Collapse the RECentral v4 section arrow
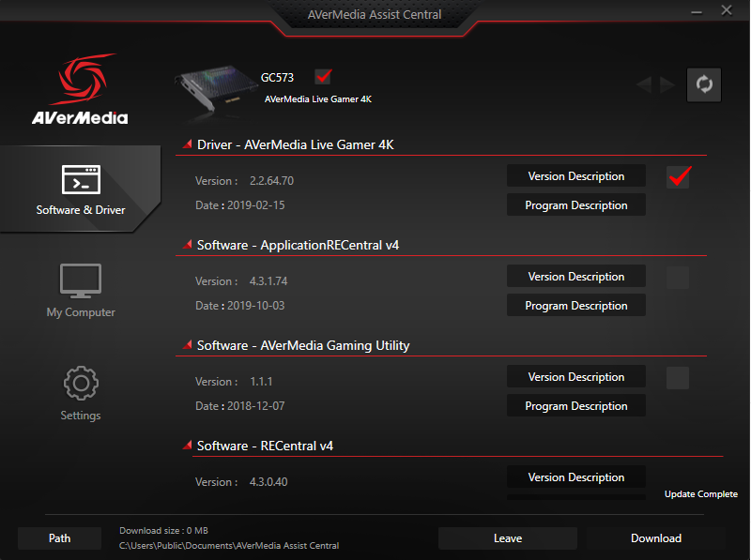 [x=187, y=446]
